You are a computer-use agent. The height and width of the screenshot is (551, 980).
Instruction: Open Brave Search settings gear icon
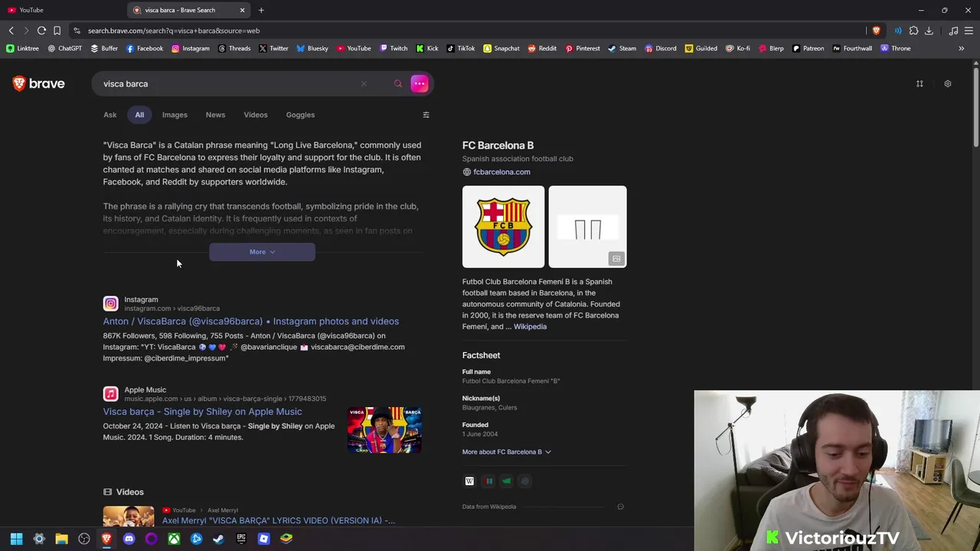[x=948, y=83]
